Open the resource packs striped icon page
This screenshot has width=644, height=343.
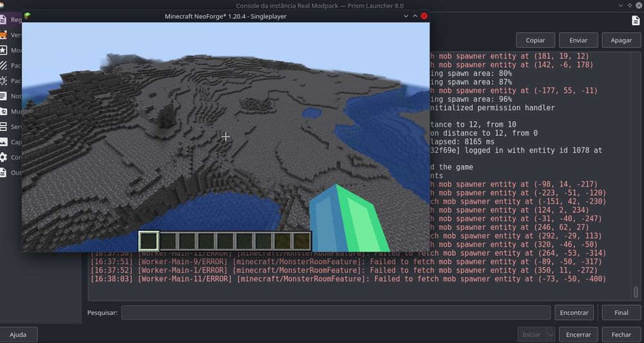click(x=3, y=65)
